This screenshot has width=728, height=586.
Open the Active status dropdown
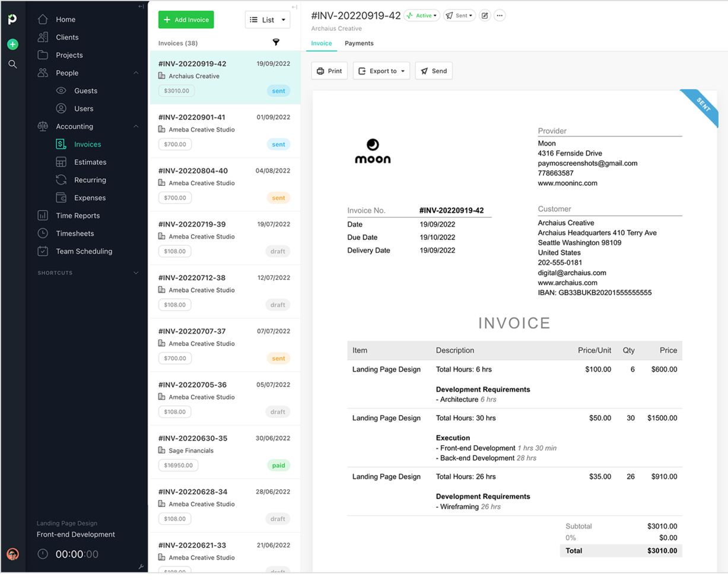pyautogui.click(x=422, y=15)
